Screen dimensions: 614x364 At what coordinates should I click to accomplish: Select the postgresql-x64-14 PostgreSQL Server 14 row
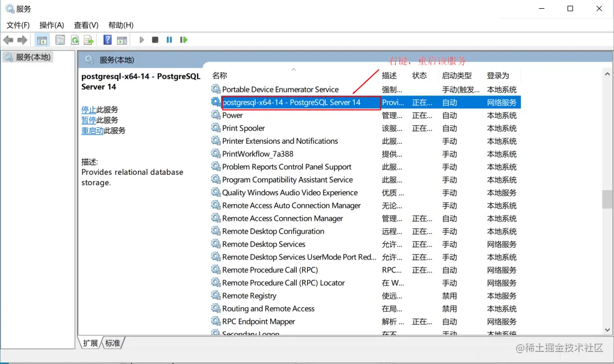[366, 103]
